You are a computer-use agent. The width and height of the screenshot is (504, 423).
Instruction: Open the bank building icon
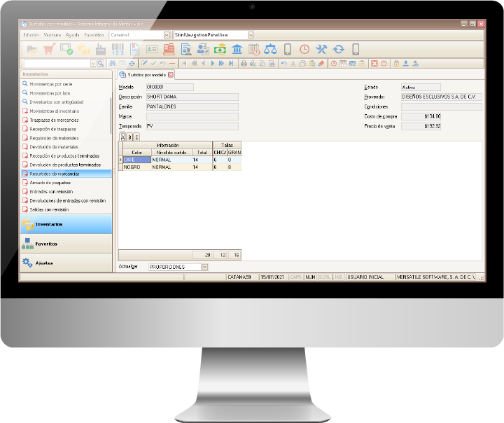coord(237,49)
